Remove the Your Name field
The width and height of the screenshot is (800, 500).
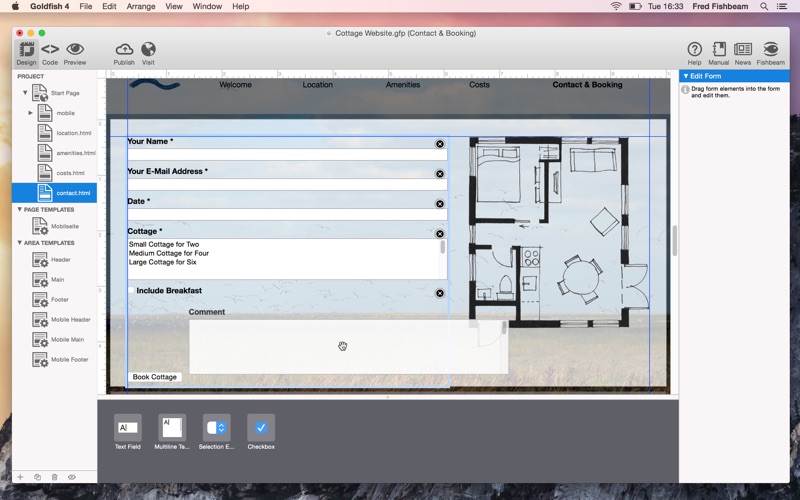tap(440, 144)
